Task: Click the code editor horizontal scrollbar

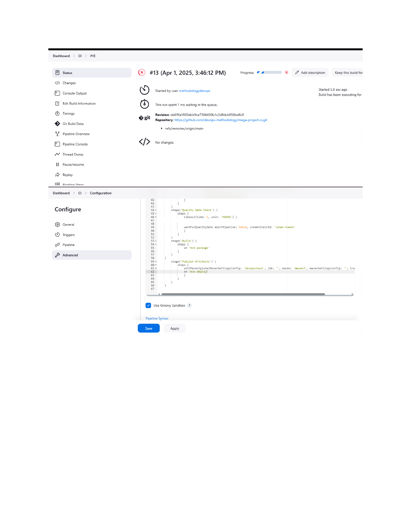Action: pyautogui.click(x=243, y=294)
